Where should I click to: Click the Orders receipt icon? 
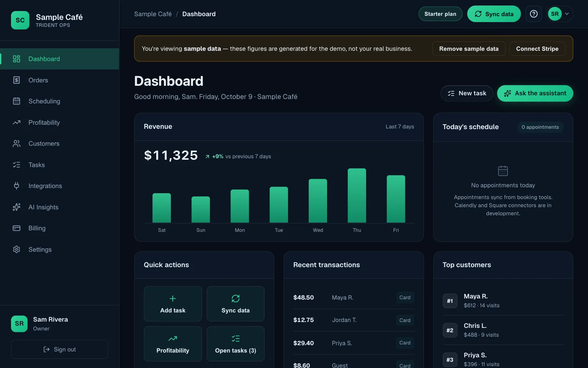tap(17, 80)
